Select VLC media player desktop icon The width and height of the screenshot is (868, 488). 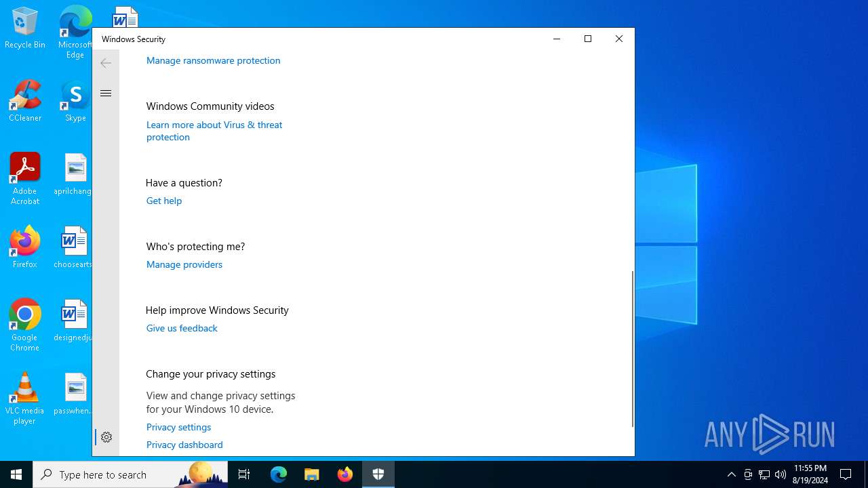coord(25,399)
